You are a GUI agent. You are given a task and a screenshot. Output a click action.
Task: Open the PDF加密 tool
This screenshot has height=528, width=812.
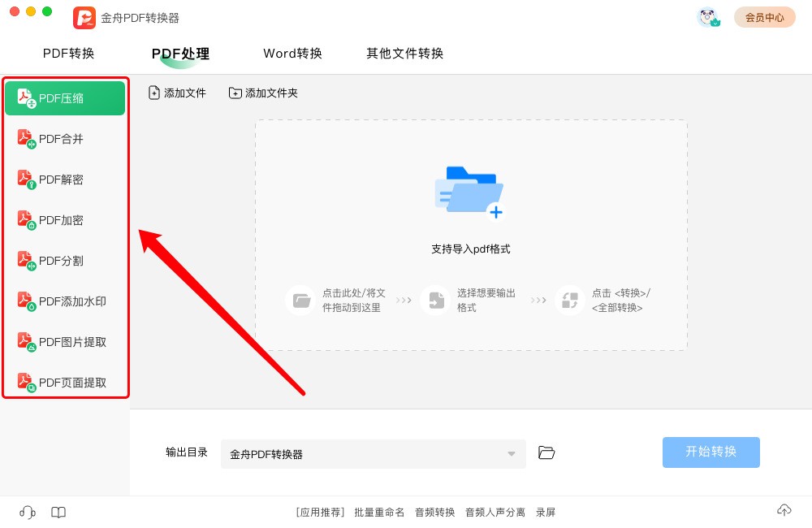65,219
